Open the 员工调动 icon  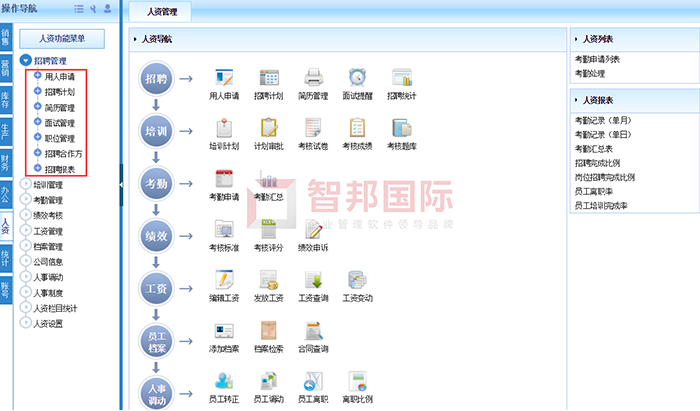269,381
